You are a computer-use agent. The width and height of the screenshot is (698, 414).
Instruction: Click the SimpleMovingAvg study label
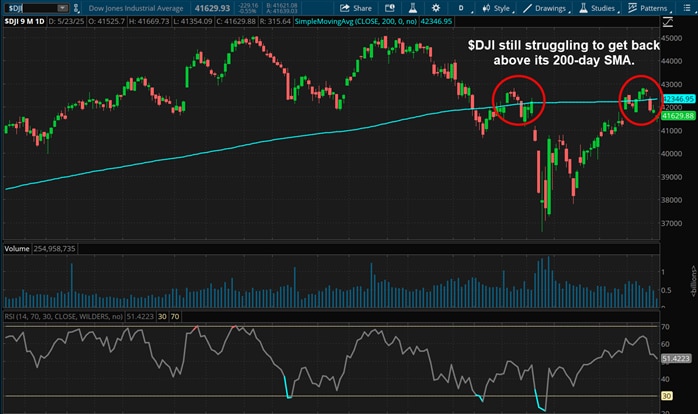356,21
